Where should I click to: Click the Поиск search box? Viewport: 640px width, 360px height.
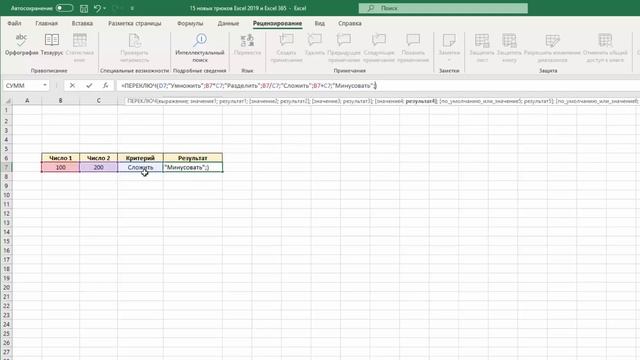click(443, 8)
